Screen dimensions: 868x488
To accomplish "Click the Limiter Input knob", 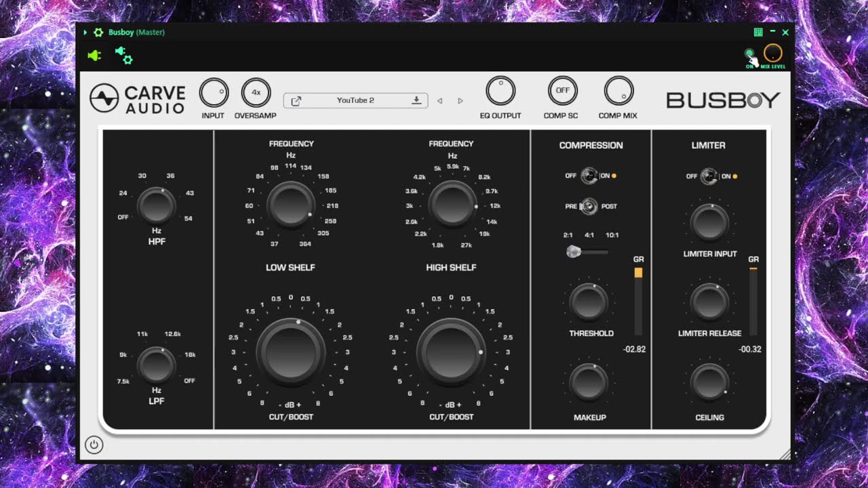I will [x=709, y=222].
